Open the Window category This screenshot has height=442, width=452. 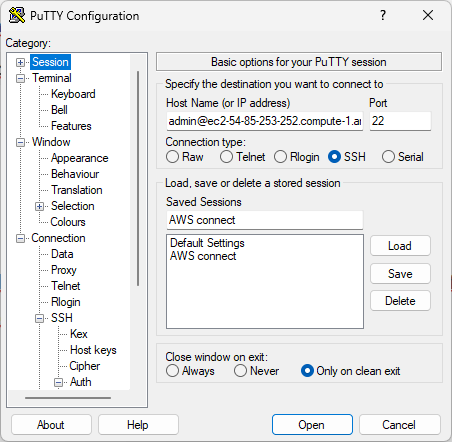[51, 142]
